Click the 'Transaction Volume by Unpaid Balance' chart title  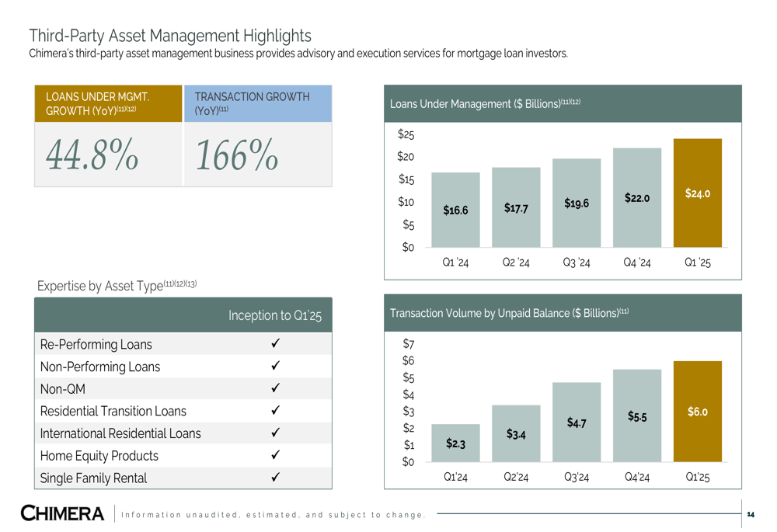pyautogui.click(x=510, y=313)
